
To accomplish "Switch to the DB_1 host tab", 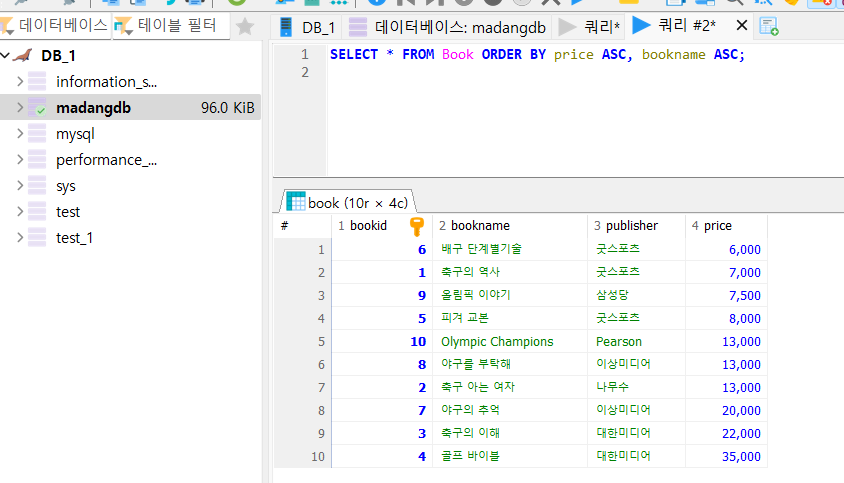I will coord(307,27).
